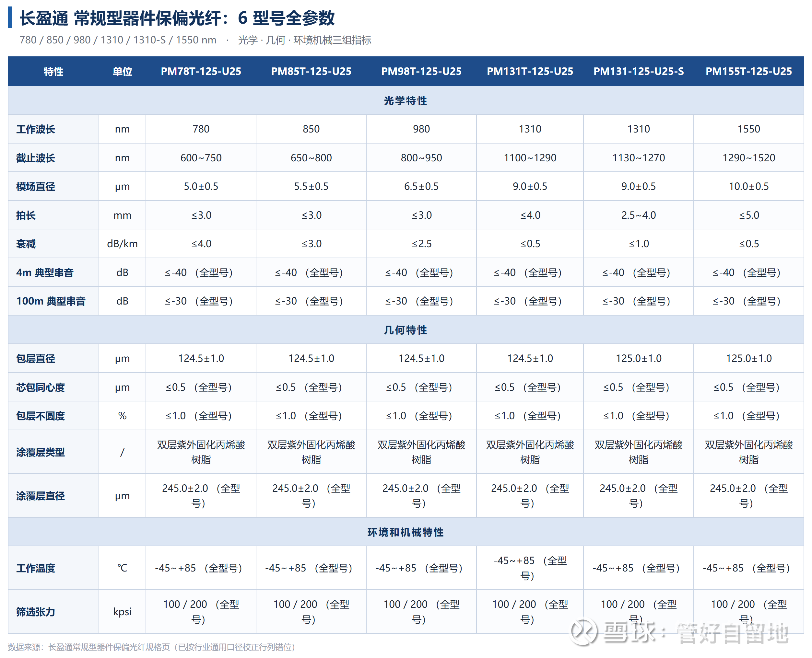Click the PM131-125-U25-S column header
Viewport: 812px width, 658px height.
pyautogui.click(x=639, y=71)
